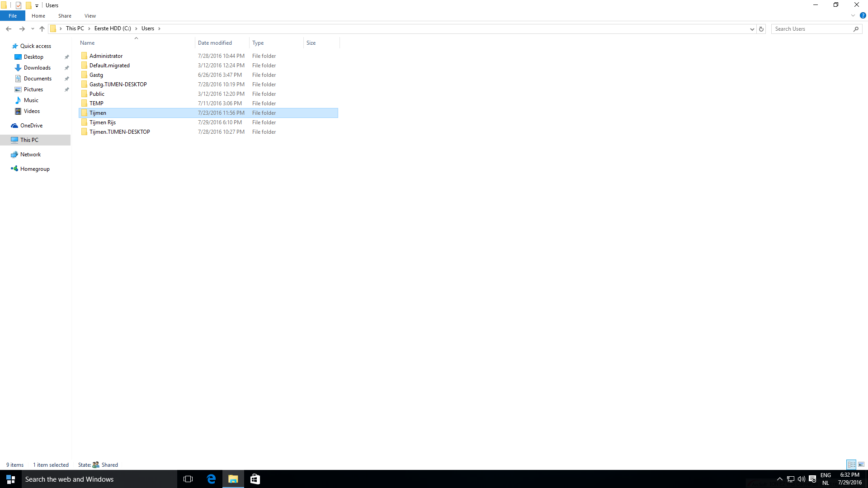
Task: Launch Microsoft Edge from taskbar
Action: [x=211, y=479]
